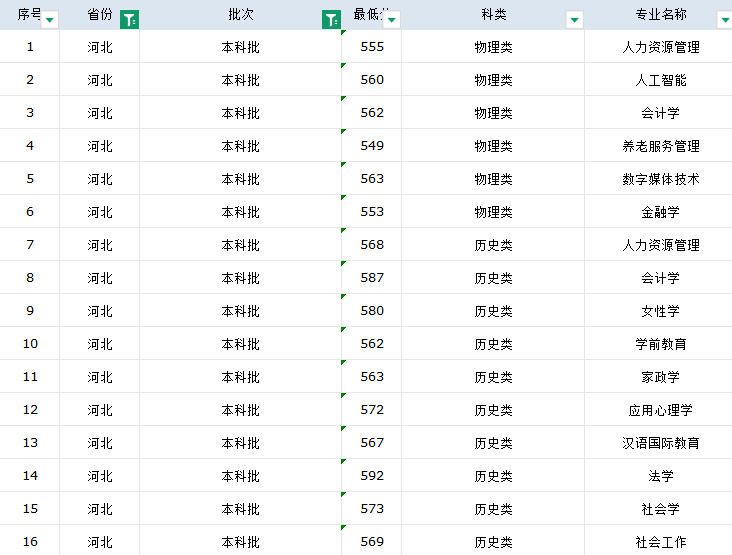Select score cell 562 in row 10
Image resolution: width=732 pixels, height=555 pixels.
click(x=372, y=344)
